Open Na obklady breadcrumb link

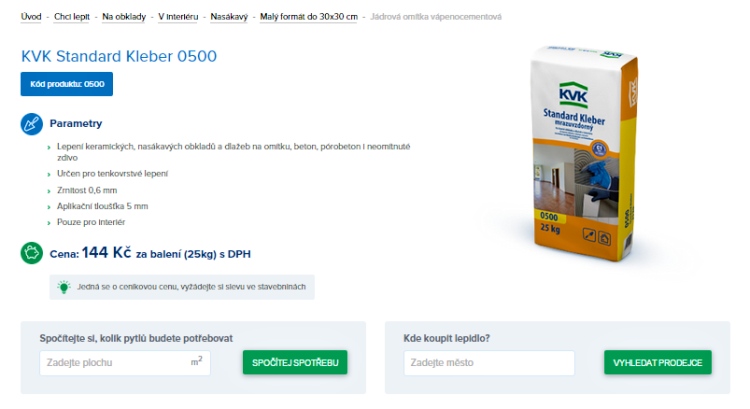(124, 17)
